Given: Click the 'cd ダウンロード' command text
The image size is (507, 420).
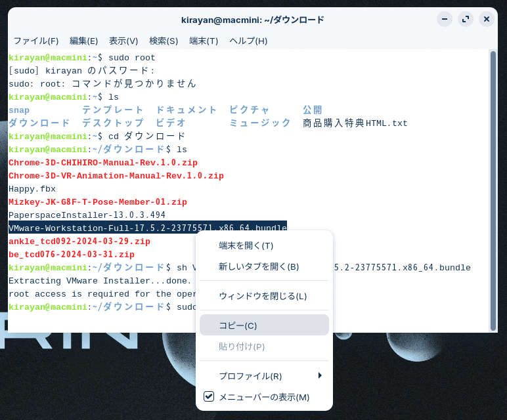Looking at the screenshot, I should (x=146, y=136).
